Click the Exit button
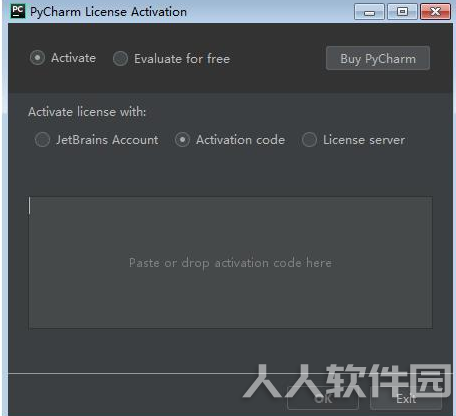Screen dimensions: 456x416 406,398
